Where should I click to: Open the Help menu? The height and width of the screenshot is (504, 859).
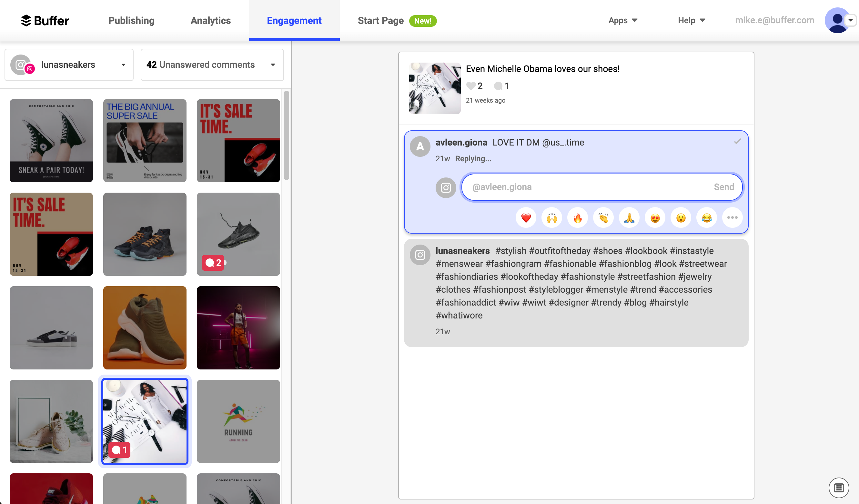tap(691, 20)
